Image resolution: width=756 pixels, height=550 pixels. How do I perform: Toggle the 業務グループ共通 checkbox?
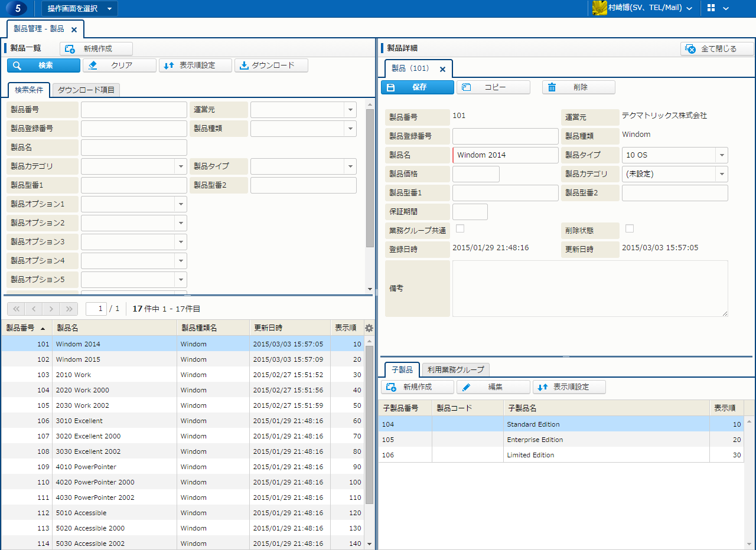tap(460, 228)
